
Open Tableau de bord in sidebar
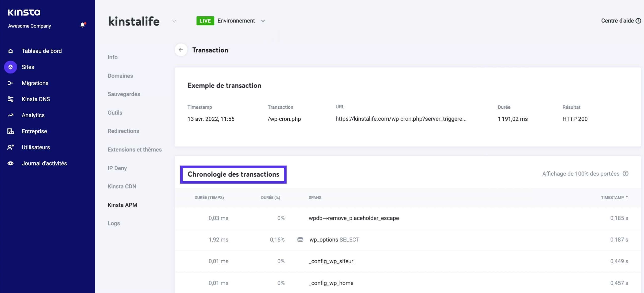coord(42,51)
